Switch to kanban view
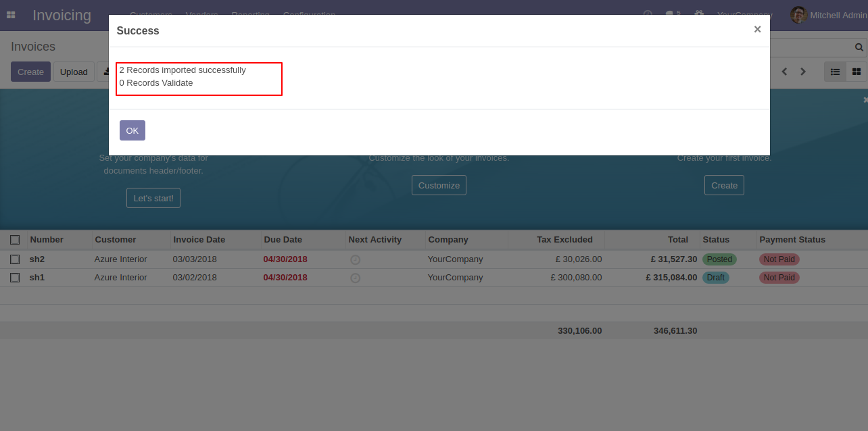Viewport: 868px width, 431px height. pyautogui.click(x=857, y=72)
